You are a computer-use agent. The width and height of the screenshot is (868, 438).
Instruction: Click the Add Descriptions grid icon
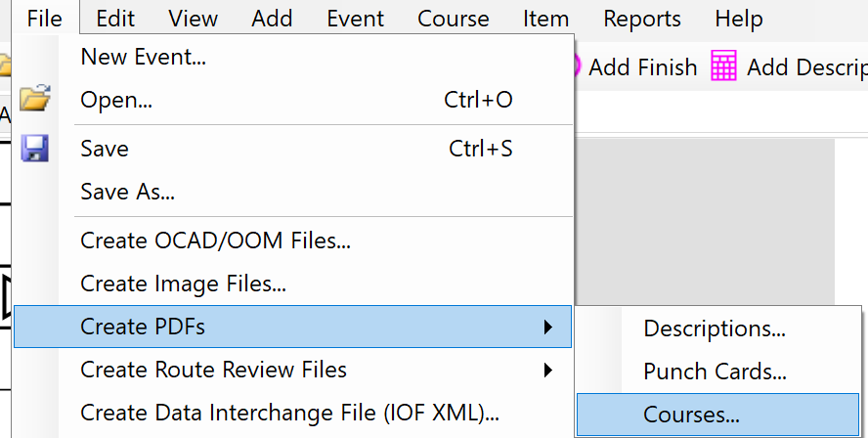pyautogui.click(x=724, y=66)
